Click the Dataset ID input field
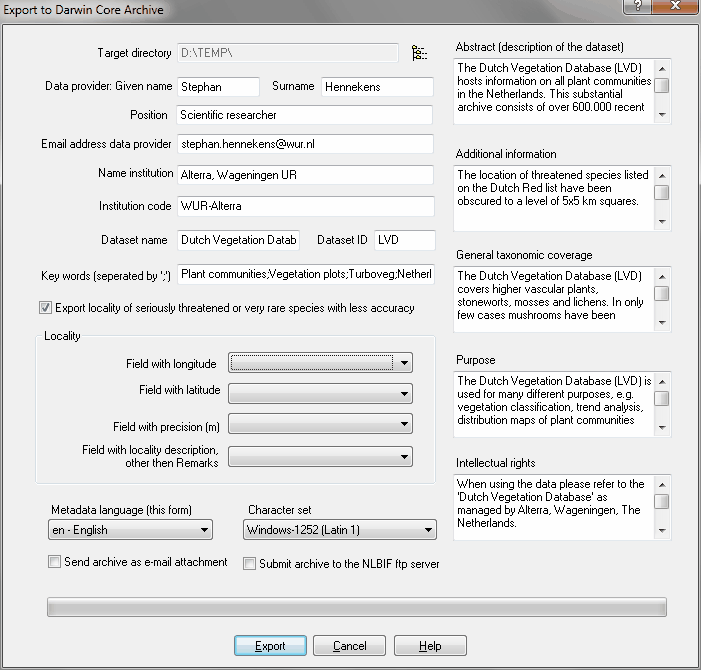This screenshot has height=670, width=701. [x=405, y=240]
